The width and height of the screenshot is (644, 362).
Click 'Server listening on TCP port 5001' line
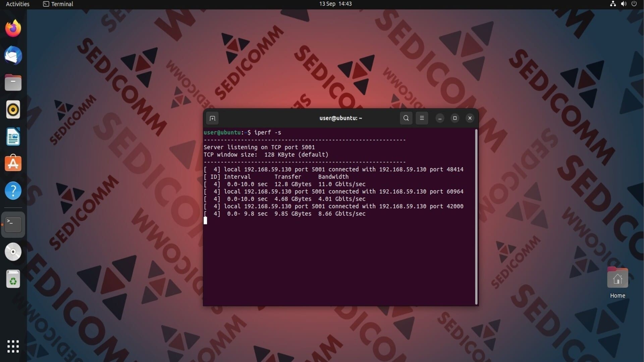(259, 147)
